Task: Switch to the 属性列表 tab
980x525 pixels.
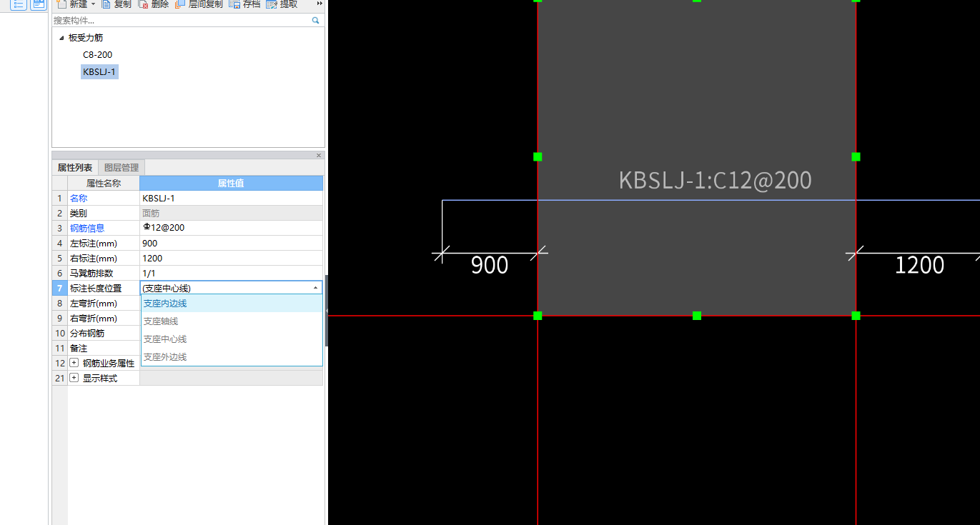Action: coord(75,168)
